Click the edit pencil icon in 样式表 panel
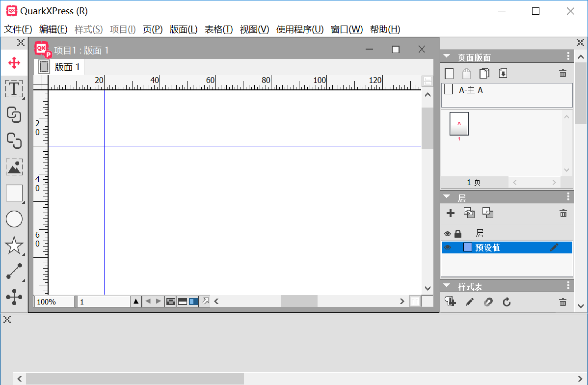Image resolution: width=588 pixels, height=385 pixels. pyautogui.click(x=470, y=302)
